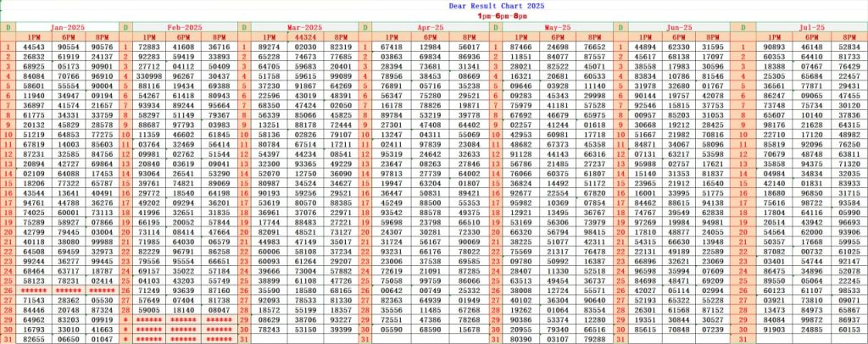Click cell with value 62000
868x344 pixels.
click(x=812, y=231)
